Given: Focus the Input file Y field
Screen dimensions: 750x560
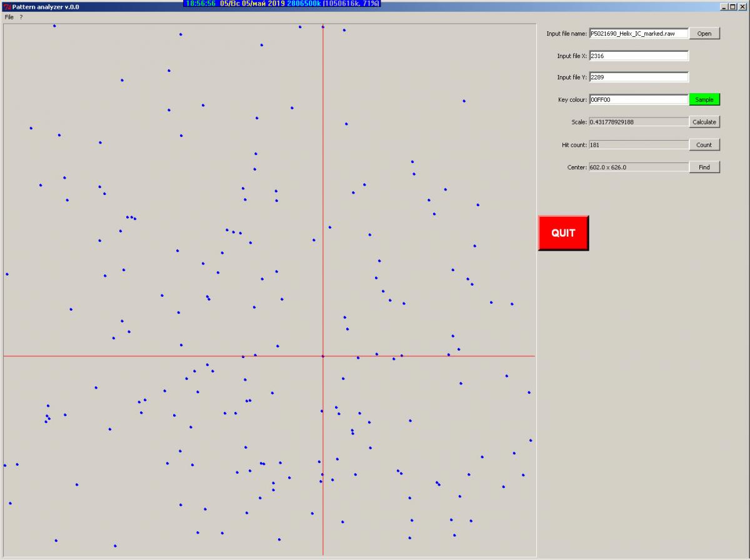Looking at the screenshot, I should pyautogui.click(x=638, y=77).
